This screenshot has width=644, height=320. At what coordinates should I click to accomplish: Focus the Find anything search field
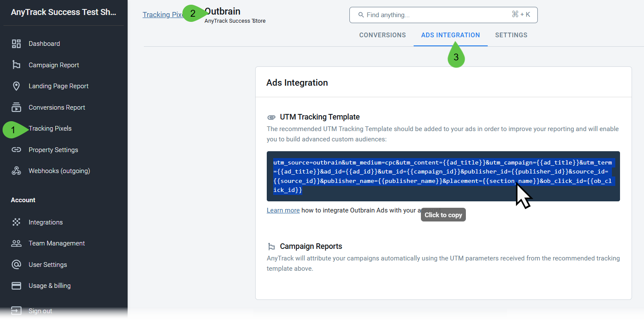tap(443, 15)
